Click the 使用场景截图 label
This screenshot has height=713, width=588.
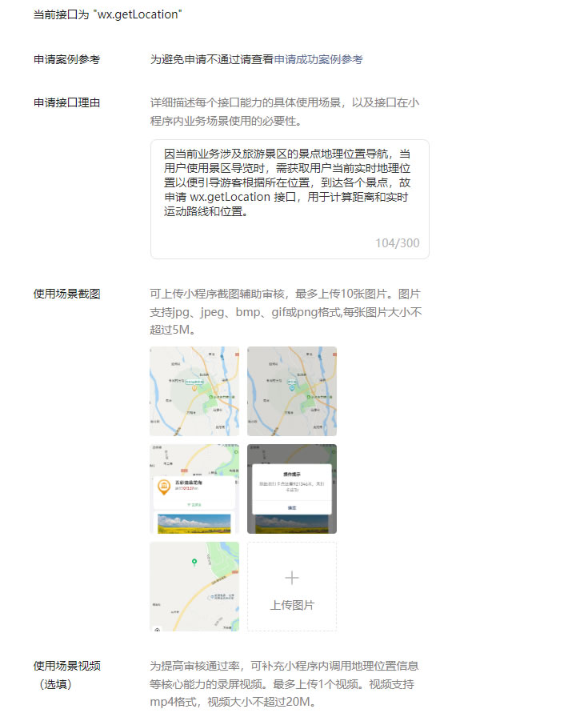67,294
